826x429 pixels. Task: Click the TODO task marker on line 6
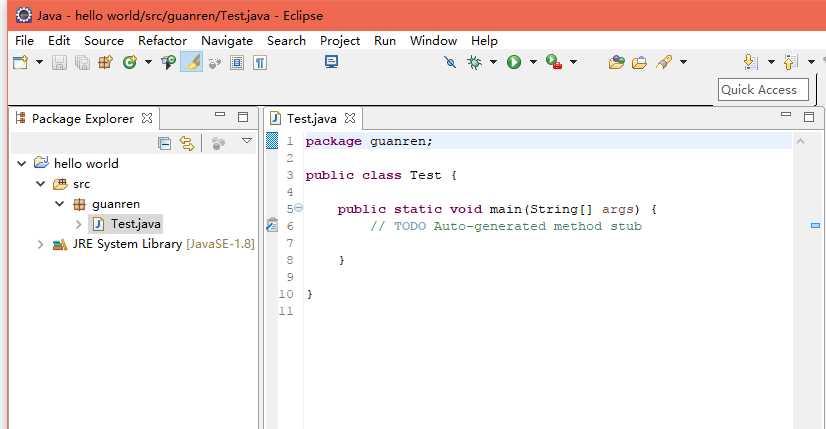pos(272,225)
